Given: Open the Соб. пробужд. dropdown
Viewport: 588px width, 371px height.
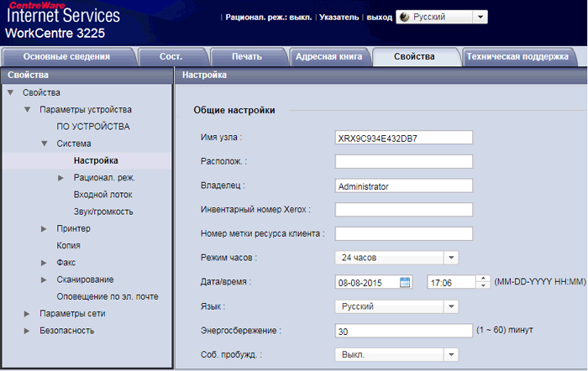Looking at the screenshot, I should coord(396,354).
